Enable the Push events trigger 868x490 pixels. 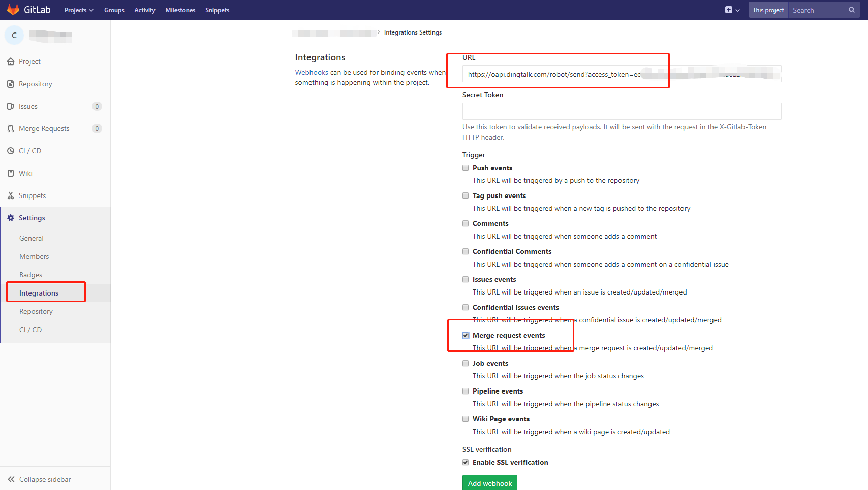click(x=466, y=168)
